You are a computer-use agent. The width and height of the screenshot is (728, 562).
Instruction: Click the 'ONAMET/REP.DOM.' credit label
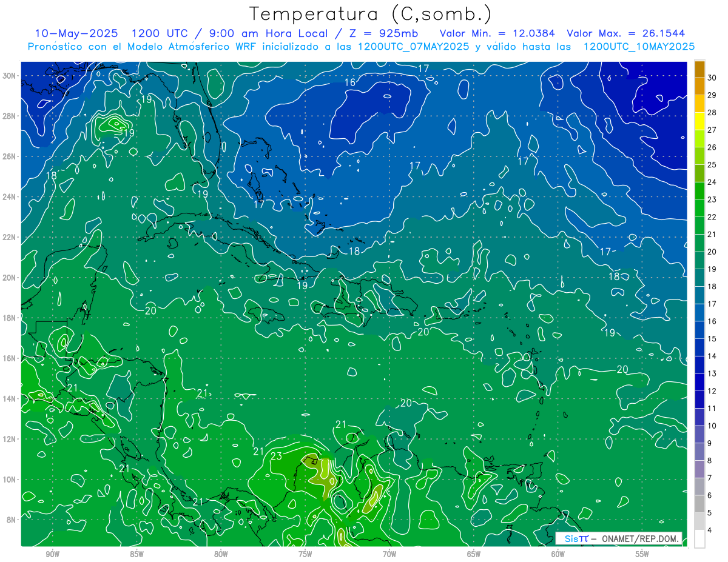click(639, 538)
